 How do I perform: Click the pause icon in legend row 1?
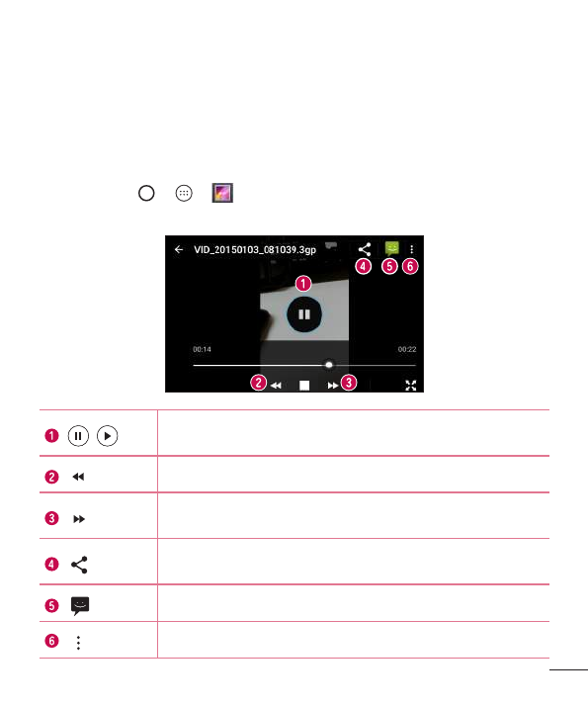pos(78,436)
